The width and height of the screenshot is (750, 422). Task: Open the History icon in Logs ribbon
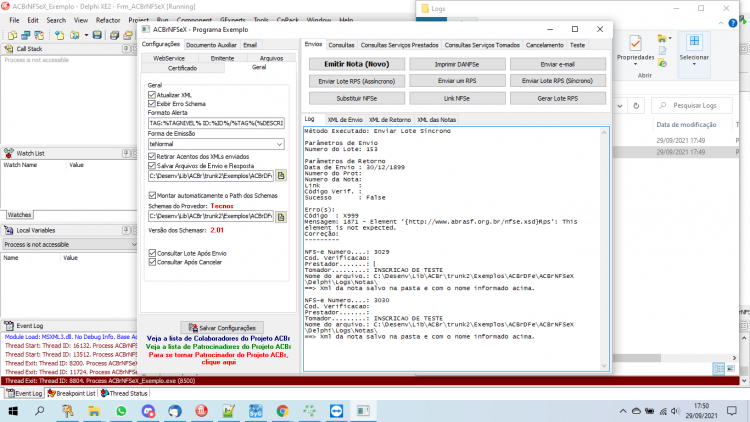(662, 63)
